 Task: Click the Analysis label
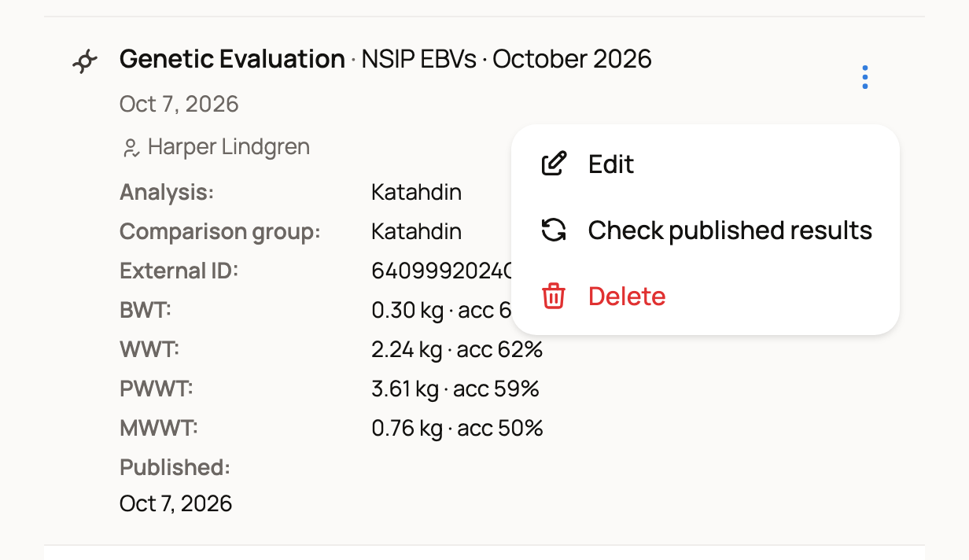(x=167, y=192)
